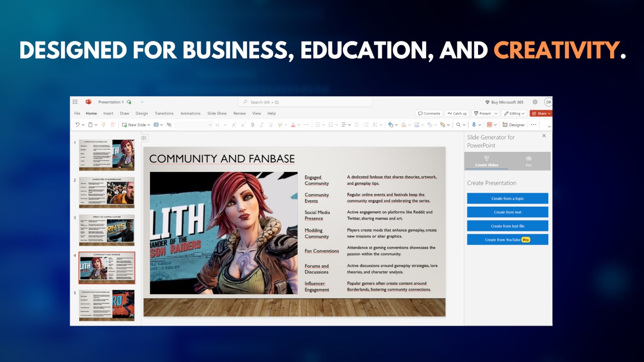Select slide 2 thumbnail in slide panel
The image size is (644, 362).
tap(107, 192)
